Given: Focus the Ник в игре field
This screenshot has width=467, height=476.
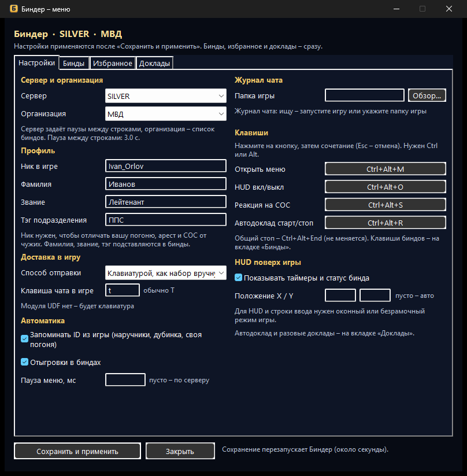Looking at the screenshot, I should tap(166, 166).
